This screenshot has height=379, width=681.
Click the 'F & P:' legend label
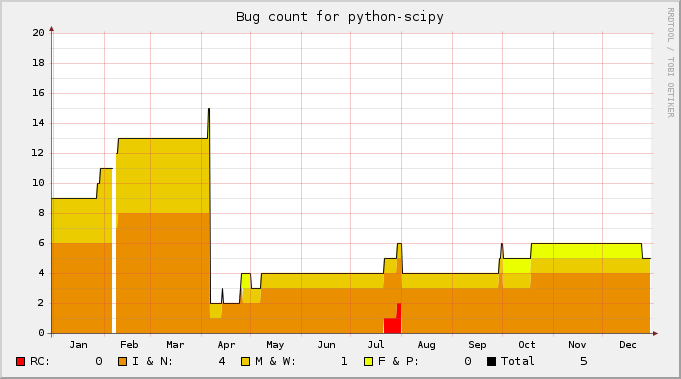[x=398, y=361]
